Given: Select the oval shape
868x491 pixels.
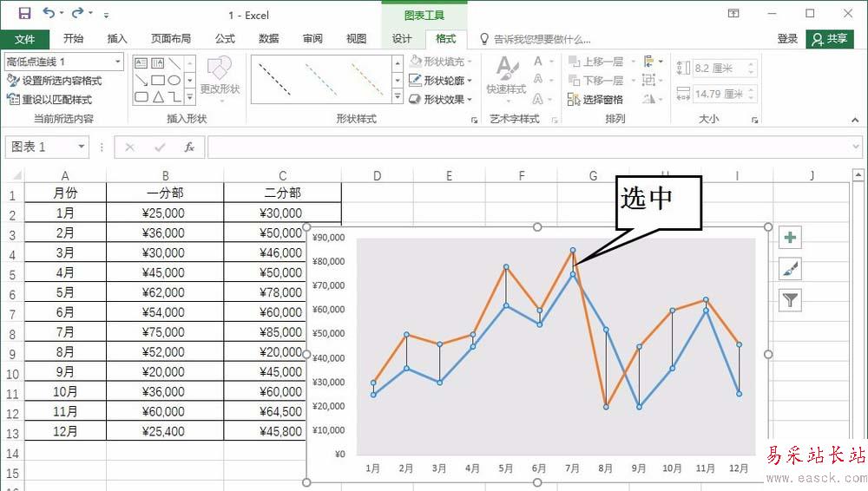Looking at the screenshot, I should click(x=174, y=81).
